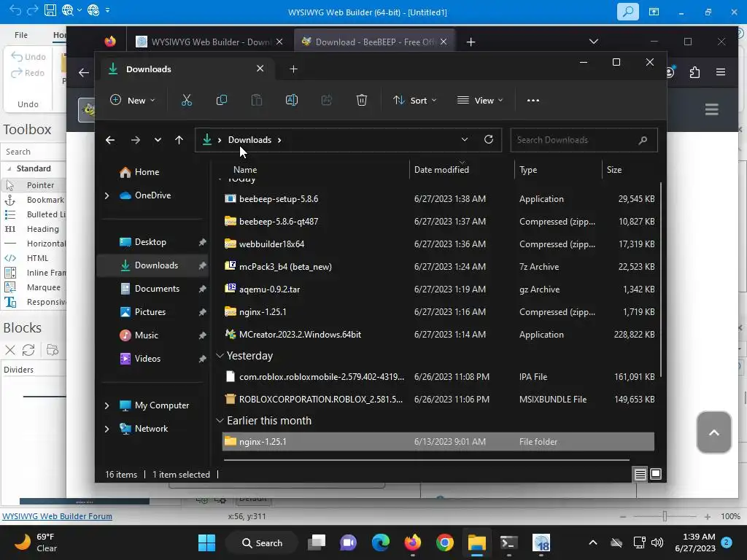747x560 pixels.
Task: Click Redo in Web Builder ribbon
Action: (x=28, y=73)
